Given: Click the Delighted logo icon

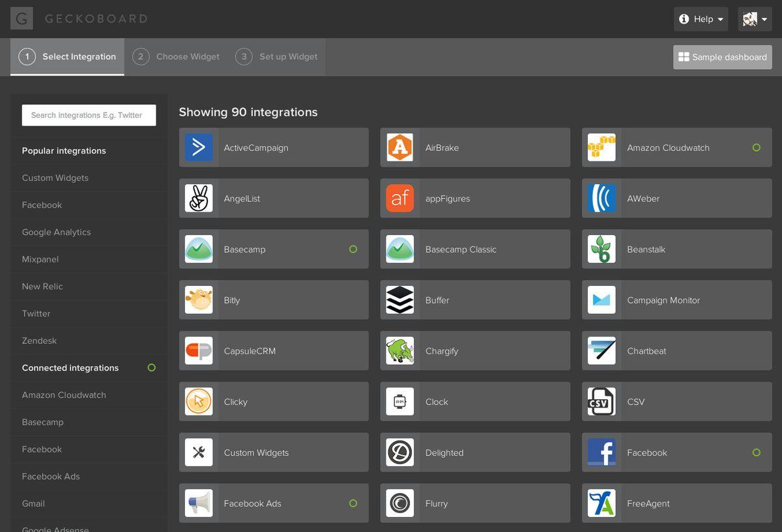Looking at the screenshot, I should point(400,453).
